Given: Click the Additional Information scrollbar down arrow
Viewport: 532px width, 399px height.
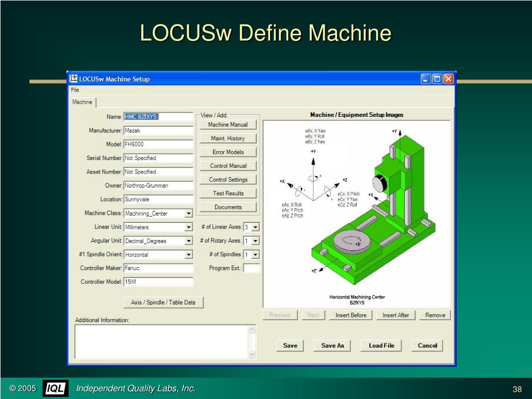Looking at the screenshot, I should tap(252, 354).
